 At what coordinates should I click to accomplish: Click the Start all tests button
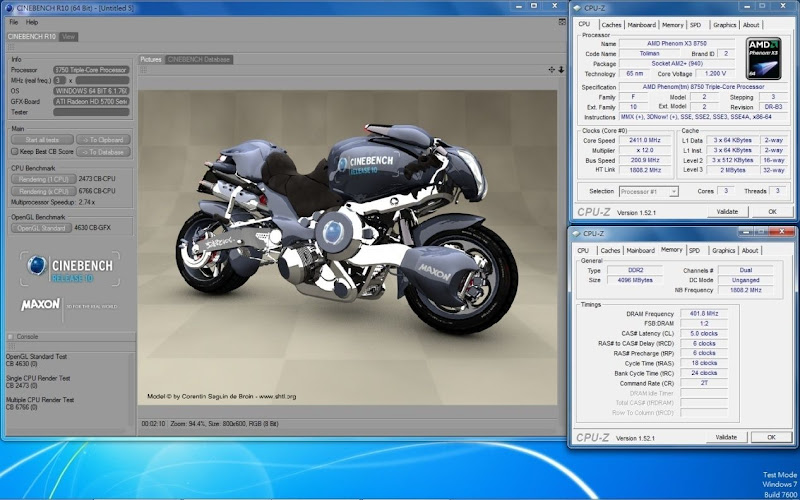tap(42, 140)
